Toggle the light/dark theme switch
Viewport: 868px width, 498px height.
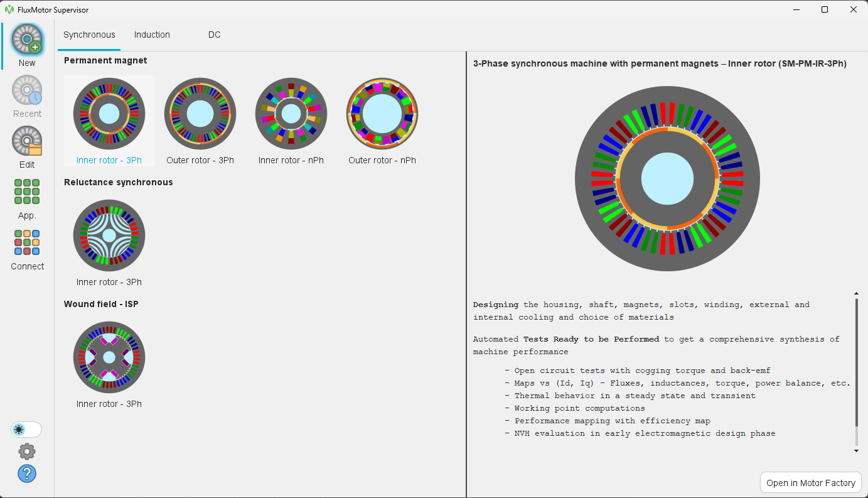coord(26,430)
